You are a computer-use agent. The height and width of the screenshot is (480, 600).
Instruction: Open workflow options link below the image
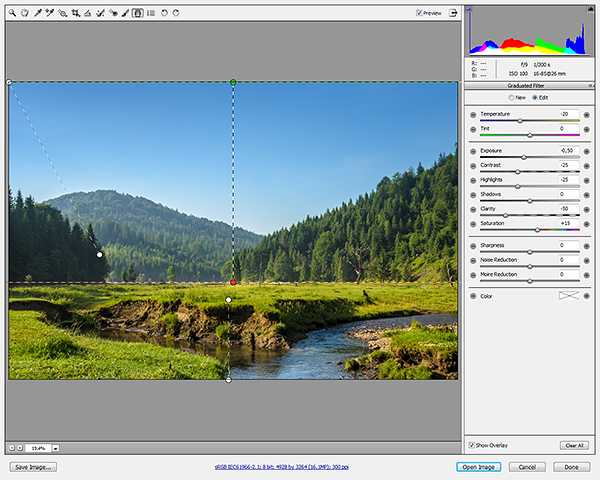[282, 467]
